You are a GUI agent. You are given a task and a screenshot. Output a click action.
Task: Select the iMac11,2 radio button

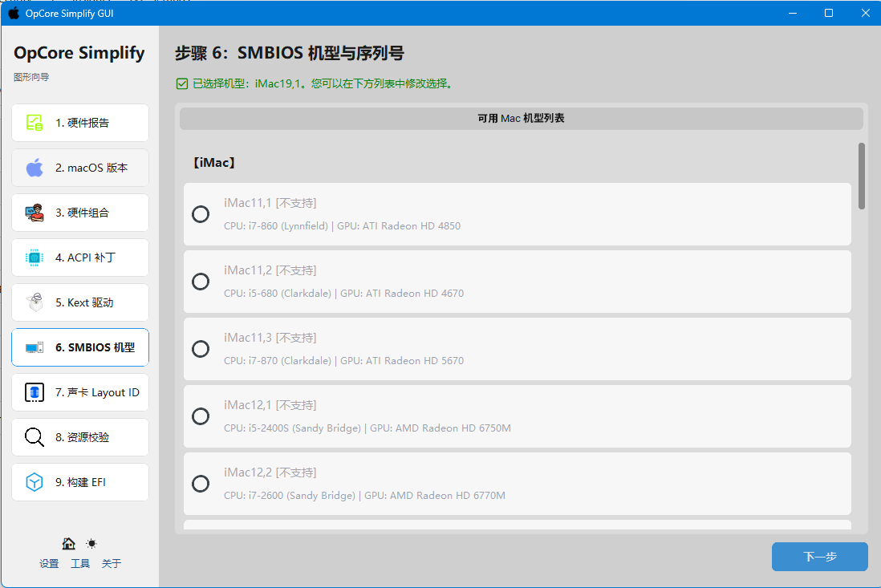pos(201,282)
